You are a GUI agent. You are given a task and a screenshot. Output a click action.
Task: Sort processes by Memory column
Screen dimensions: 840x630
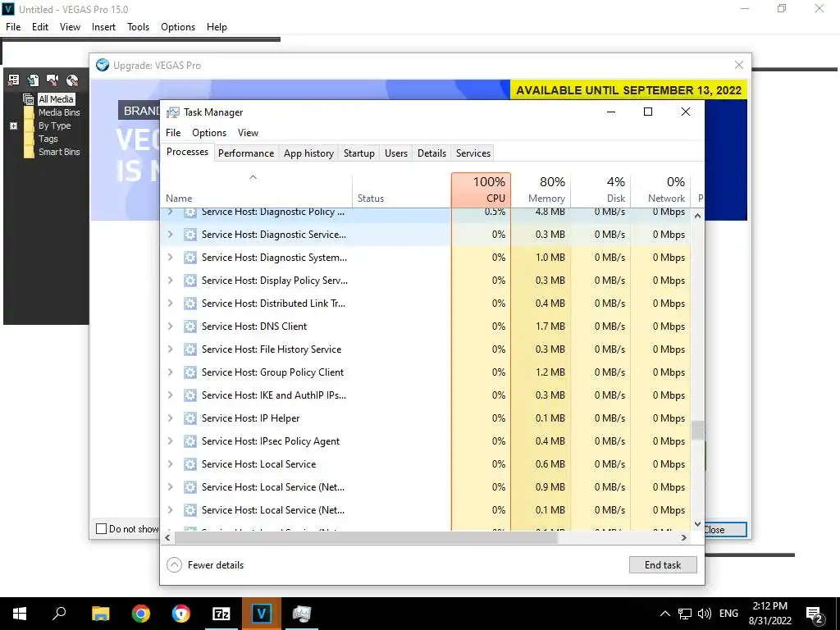[x=541, y=190]
